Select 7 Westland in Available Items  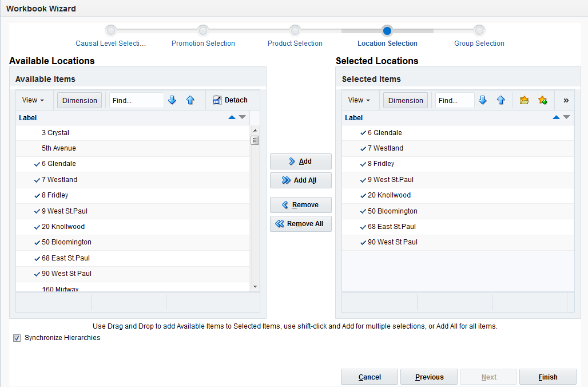point(133,180)
